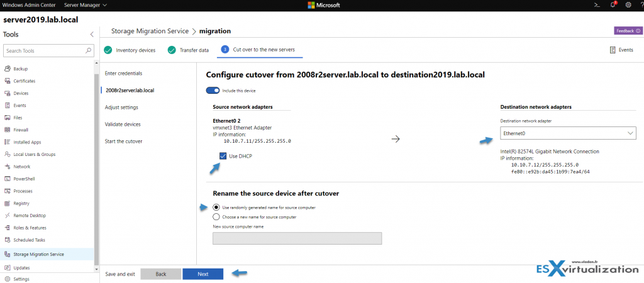Click the Search Tools input field
The image size is (644, 283).
pyautogui.click(x=44, y=50)
